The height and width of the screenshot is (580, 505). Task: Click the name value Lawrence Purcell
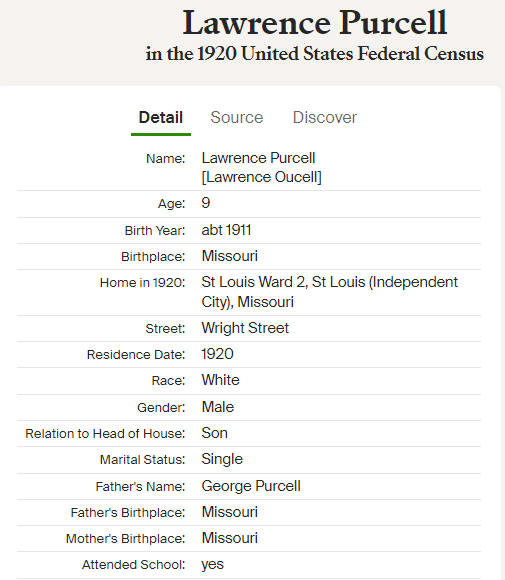pyautogui.click(x=258, y=158)
